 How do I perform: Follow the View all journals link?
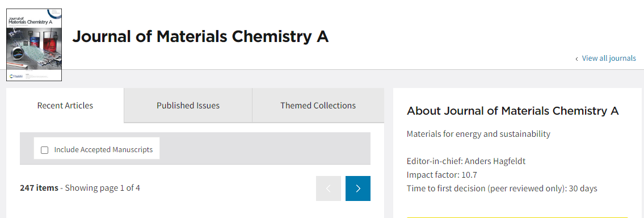click(609, 58)
